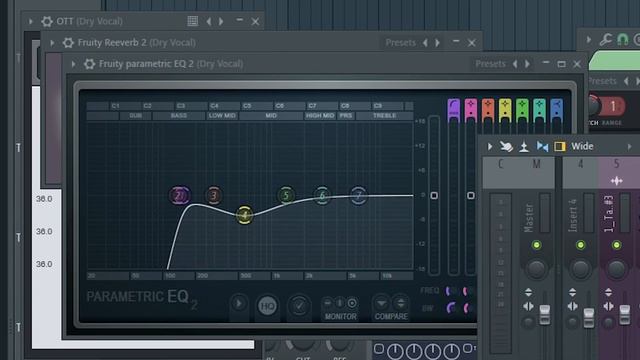Select the yellow EQ band 4 node
This screenshot has width=640, height=360.
[244, 215]
